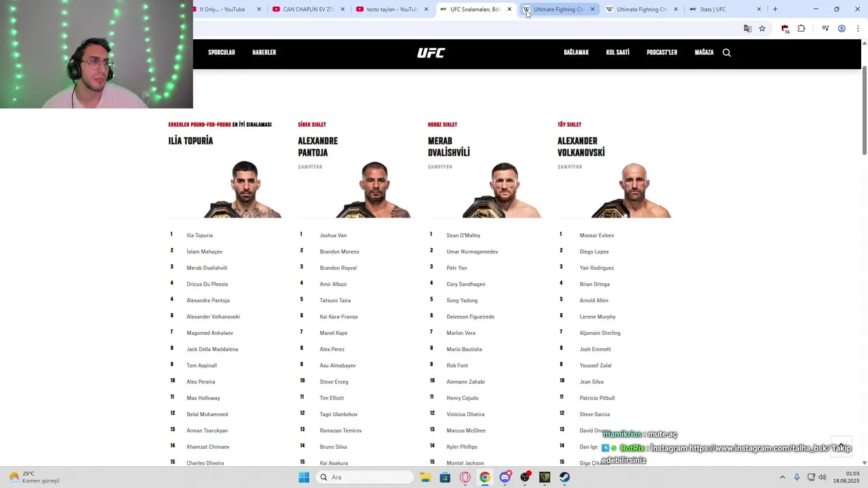Click the Google Translate icon in address bar
Viewport: 868px width, 488px height.
(747, 28)
